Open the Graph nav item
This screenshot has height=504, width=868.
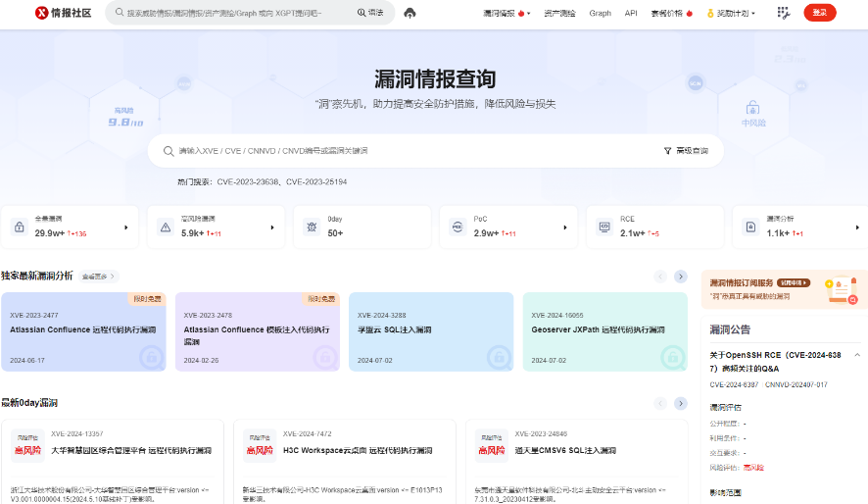coord(601,13)
